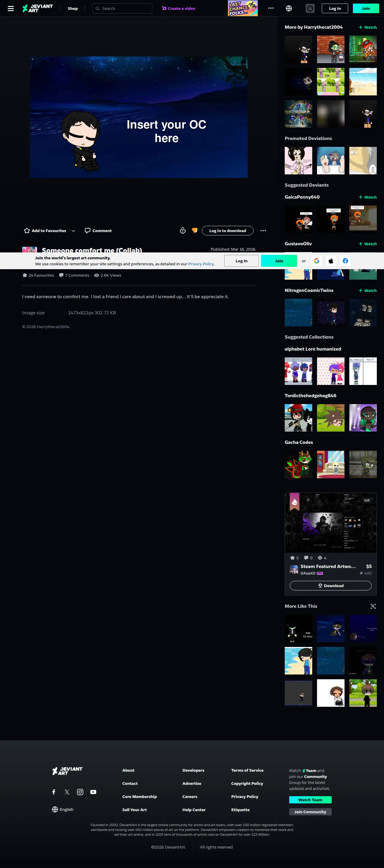The image size is (384, 868).
Task: Open the Gacha Codes collection
Action: (299, 442)
